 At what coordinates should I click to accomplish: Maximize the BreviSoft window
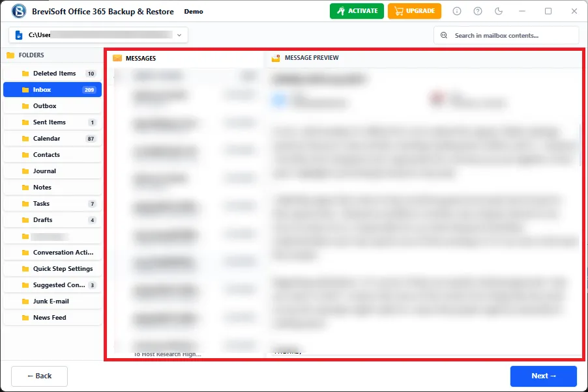point(548,11)
